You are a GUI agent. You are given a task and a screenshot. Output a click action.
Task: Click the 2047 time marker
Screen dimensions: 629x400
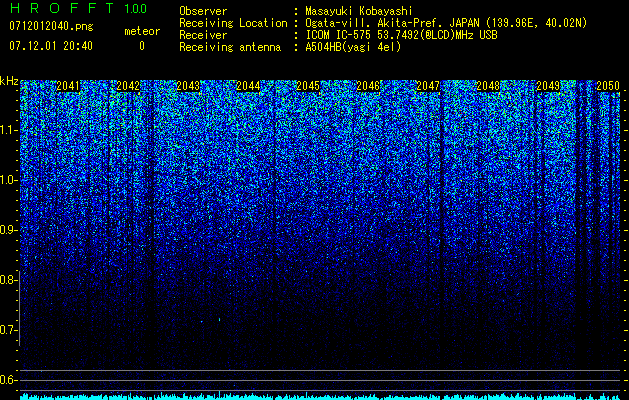coord(428,86)
